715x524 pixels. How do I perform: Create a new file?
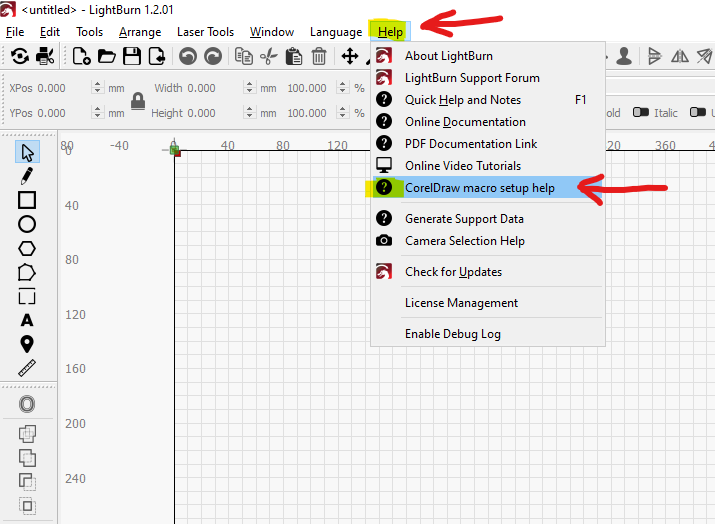coord(82,57)
